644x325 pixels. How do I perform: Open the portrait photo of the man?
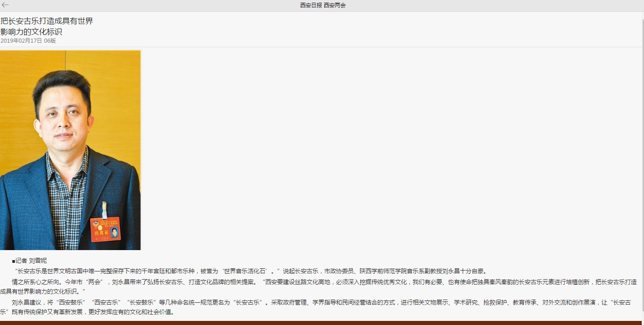coord(70,150)
